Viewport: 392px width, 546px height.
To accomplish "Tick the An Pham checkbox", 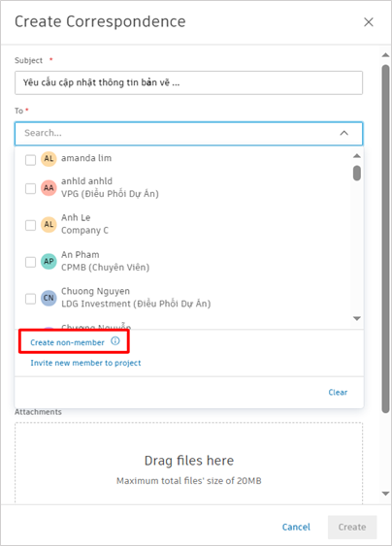I will 31,262.
